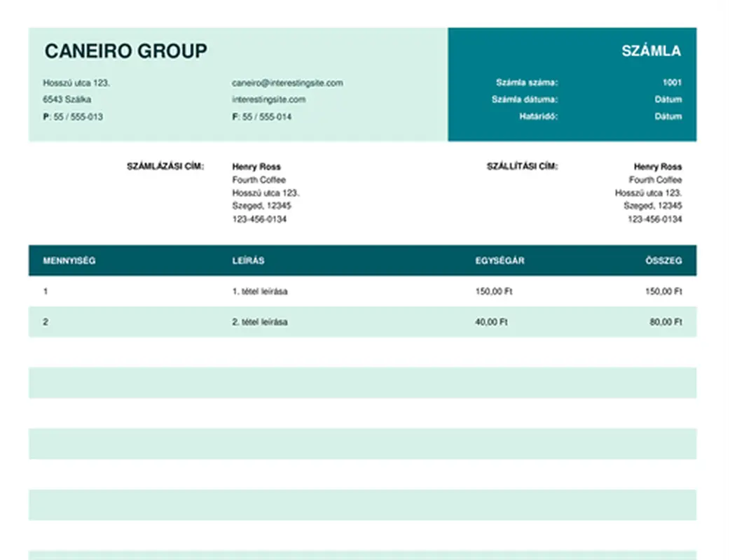Viewport: 730px width, 560px height.
Task: Click the Számla dátuma date value
Action: tap(668, 99)
